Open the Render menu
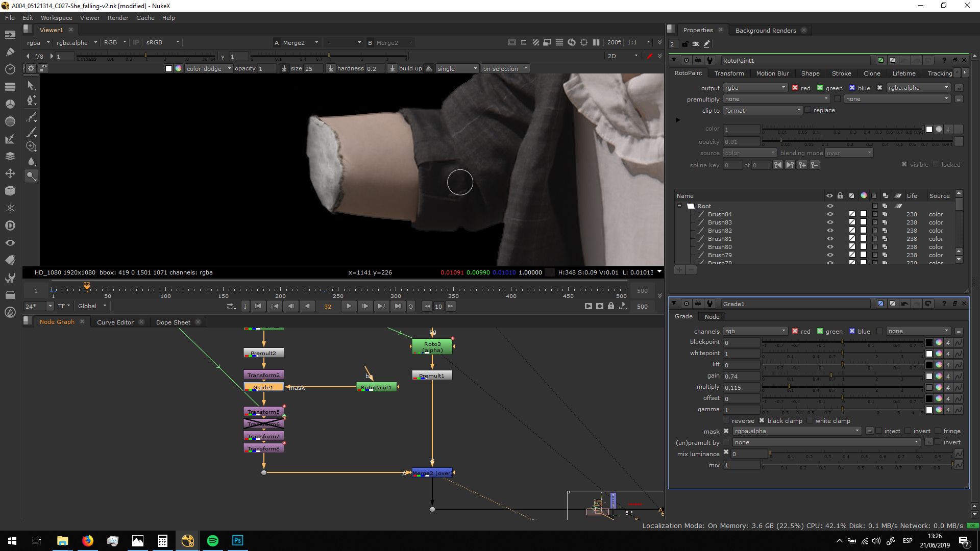 coord(118,18)
